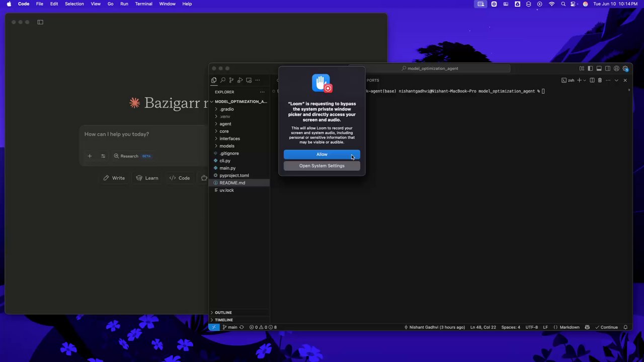Open the Search view in VS Code

[x=223, y=80]
